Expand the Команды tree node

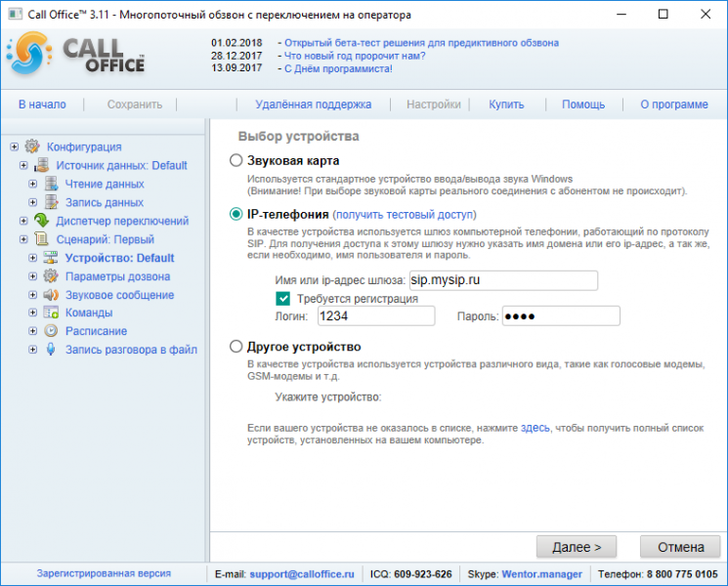tap(32, 313)
